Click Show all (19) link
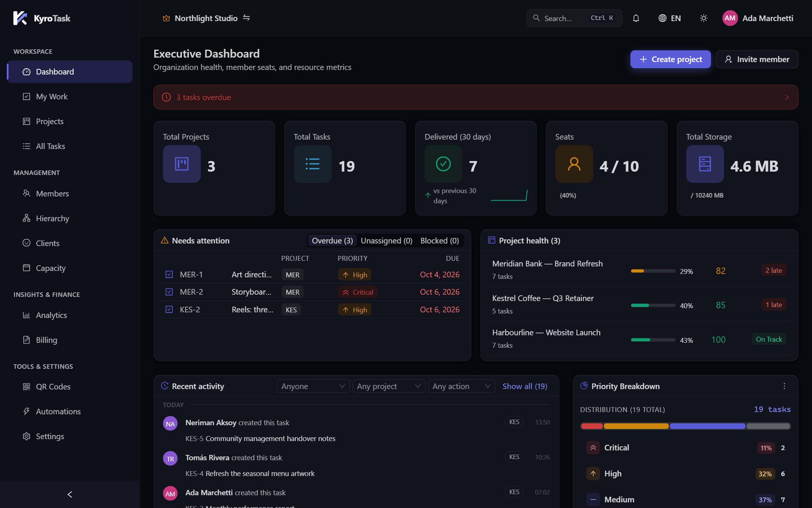The image size is (812, 508). point(525,386)
